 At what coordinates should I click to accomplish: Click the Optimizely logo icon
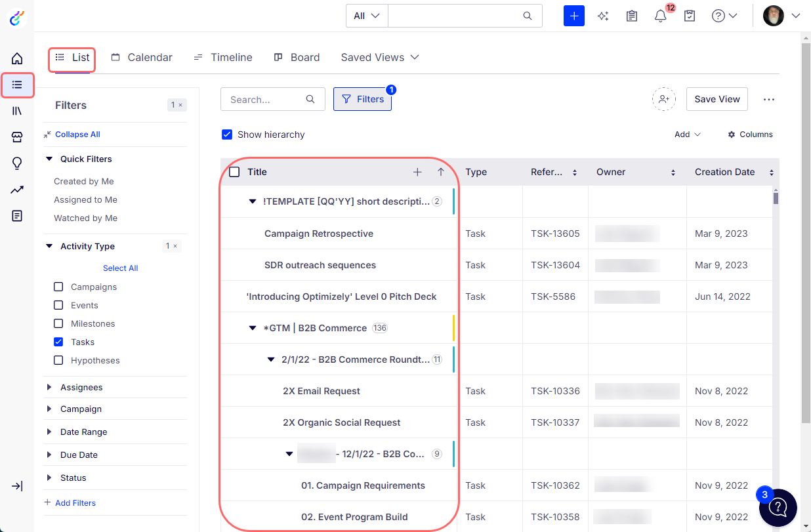click(x=17, y=18)
